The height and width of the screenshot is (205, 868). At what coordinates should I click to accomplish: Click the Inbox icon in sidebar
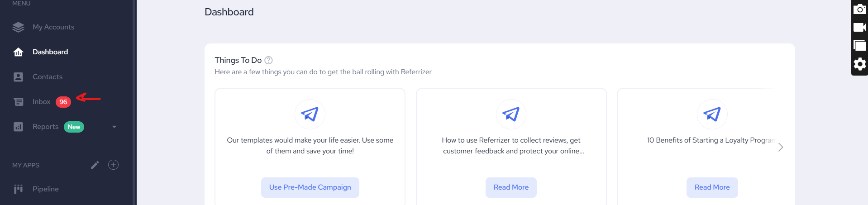click(x=19, y=102)
